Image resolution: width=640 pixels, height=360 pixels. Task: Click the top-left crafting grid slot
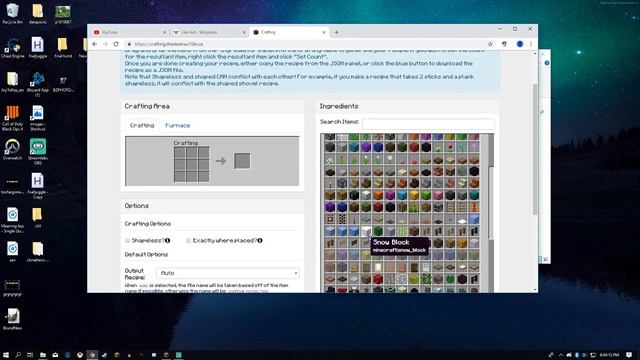[180, 153]
